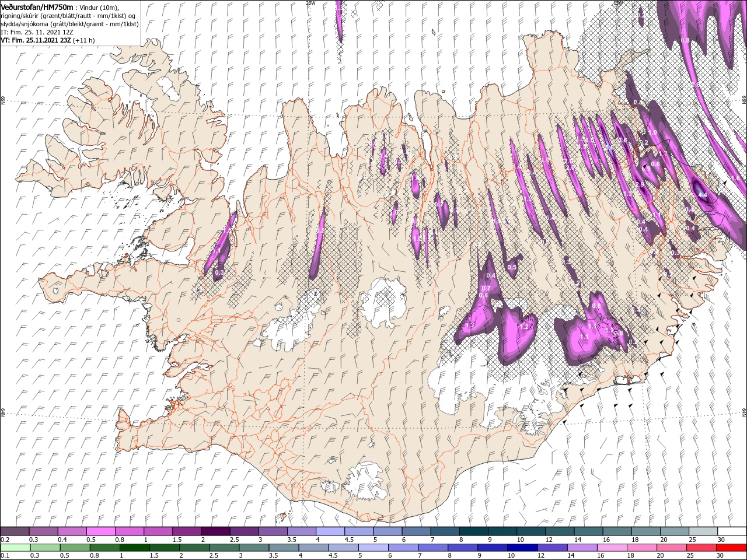Click the bright pink 0.5–0.8 swatch in the upper legend row
Image resolution: width=747 pixels, height=560 pixels.
(x=100, y=531)
